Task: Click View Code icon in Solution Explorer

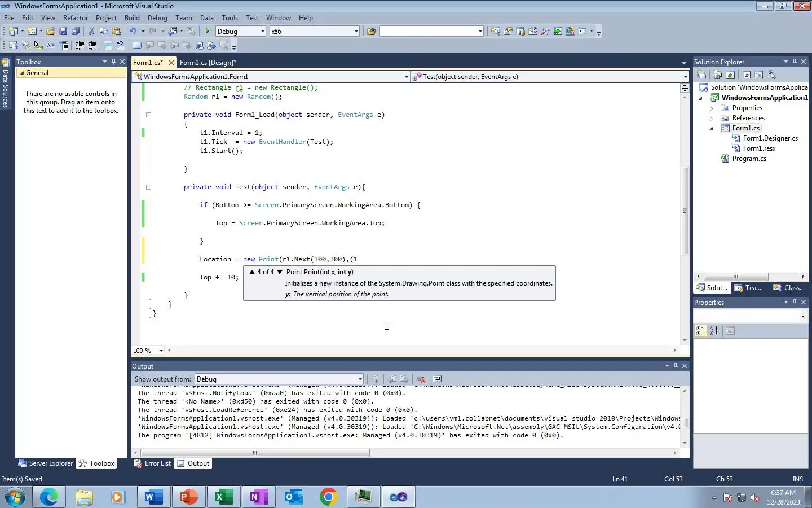Action: click(x=747, y=75)
